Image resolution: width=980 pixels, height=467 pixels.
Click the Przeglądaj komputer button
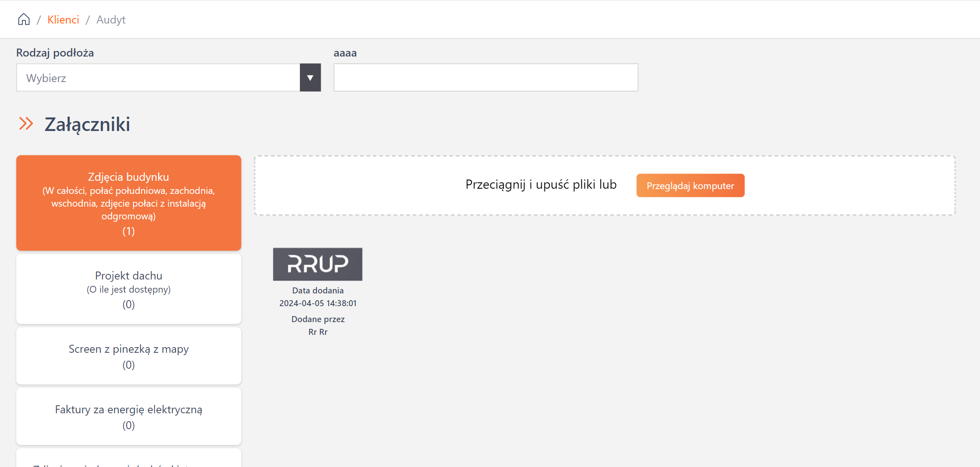(690, 186)
